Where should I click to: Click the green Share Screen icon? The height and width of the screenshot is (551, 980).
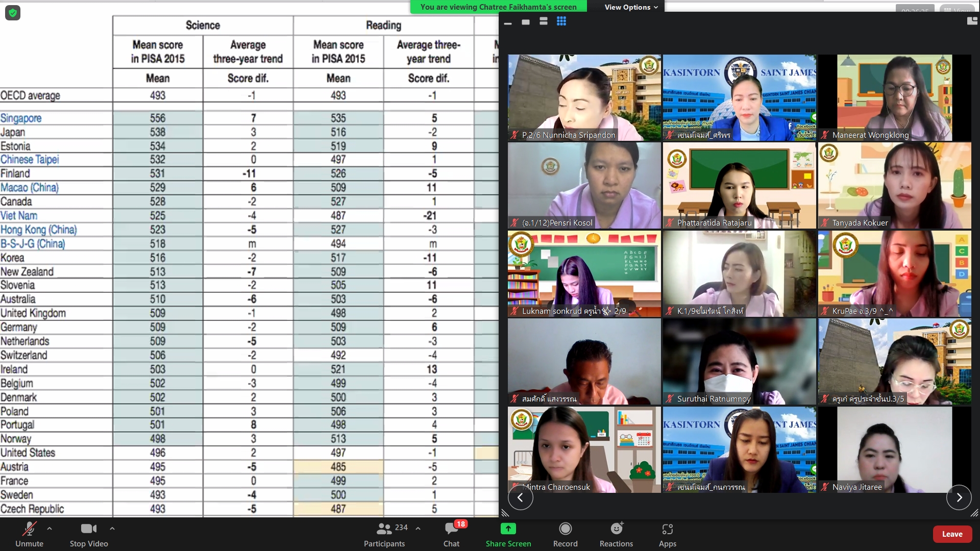click(x=508, y=529)
